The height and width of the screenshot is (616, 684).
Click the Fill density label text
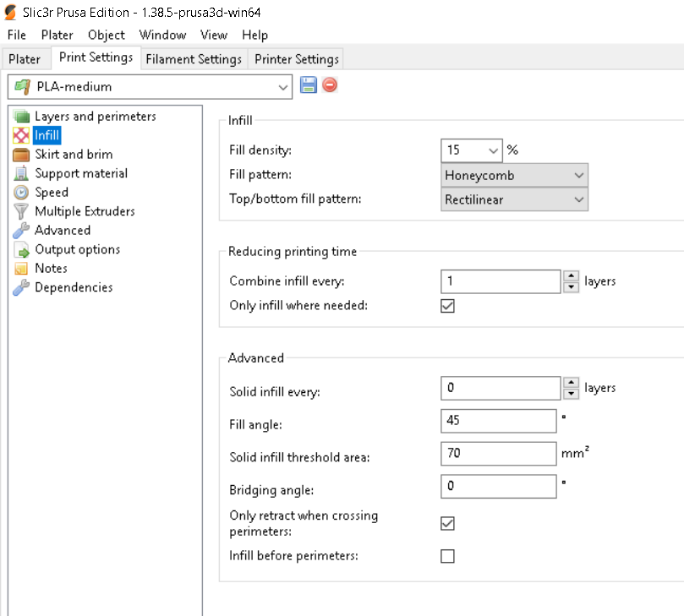click(x=260, y=150)
